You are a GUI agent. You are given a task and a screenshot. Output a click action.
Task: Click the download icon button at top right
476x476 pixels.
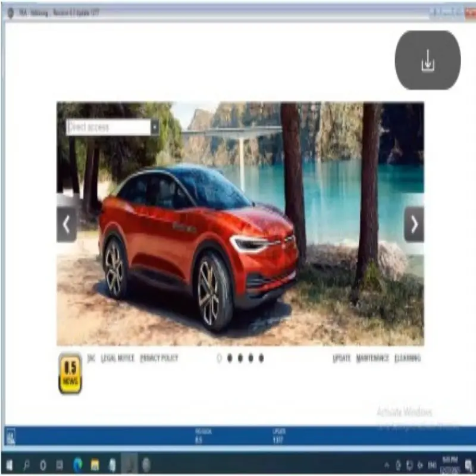point(427,60)
